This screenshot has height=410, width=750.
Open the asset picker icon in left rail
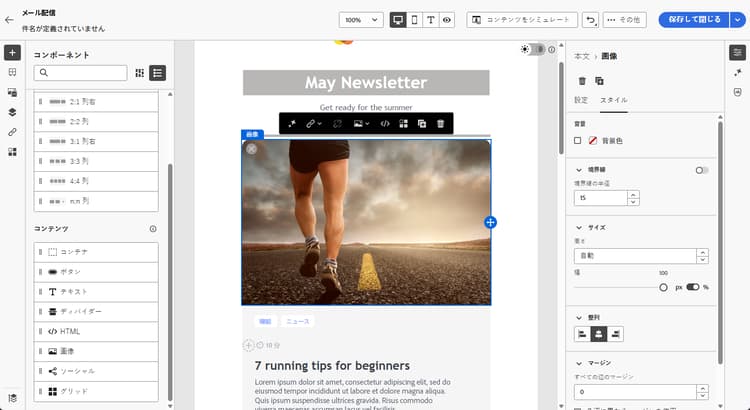12,92
